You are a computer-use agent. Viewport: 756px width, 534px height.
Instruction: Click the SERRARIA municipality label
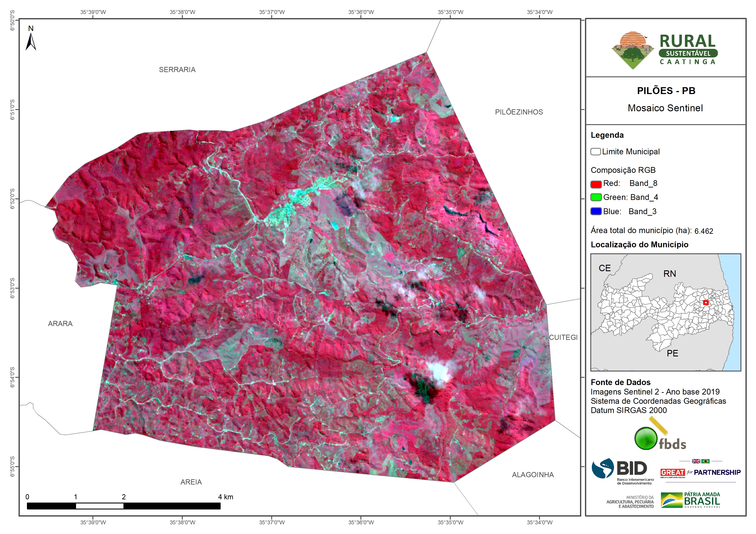pyautogui.click(x=177, y=70)
